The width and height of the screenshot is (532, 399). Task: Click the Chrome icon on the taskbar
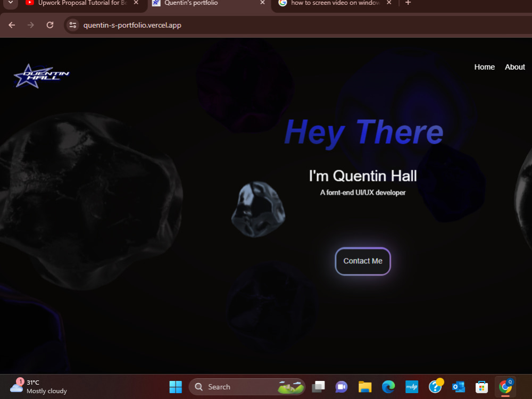pyautogui.click(x=505, y=387)
